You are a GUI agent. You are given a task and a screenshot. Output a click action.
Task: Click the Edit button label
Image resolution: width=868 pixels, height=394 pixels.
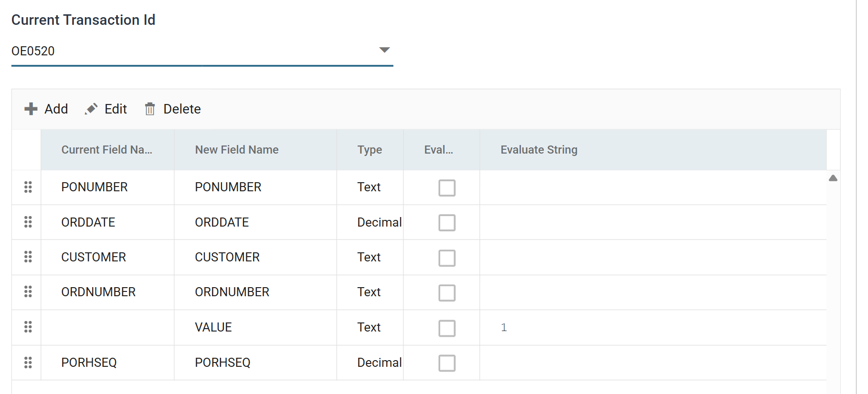click(x=116, y=109)
